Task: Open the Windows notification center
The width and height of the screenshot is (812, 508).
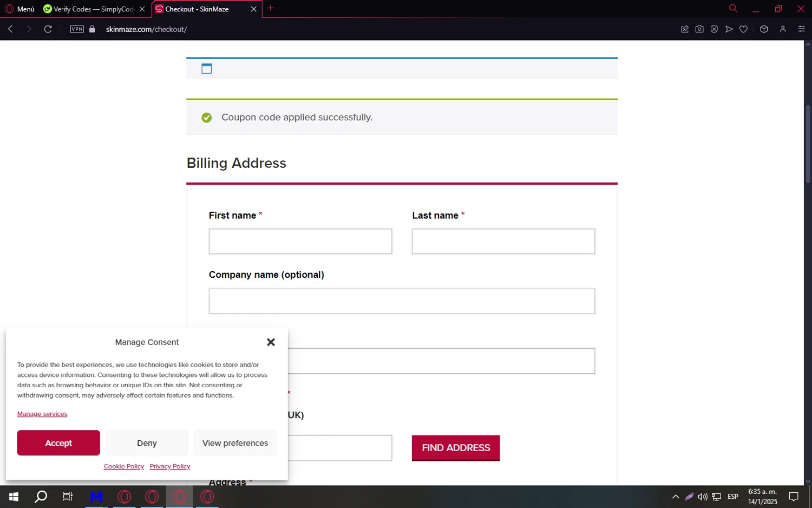Action: tap(794, 497)
